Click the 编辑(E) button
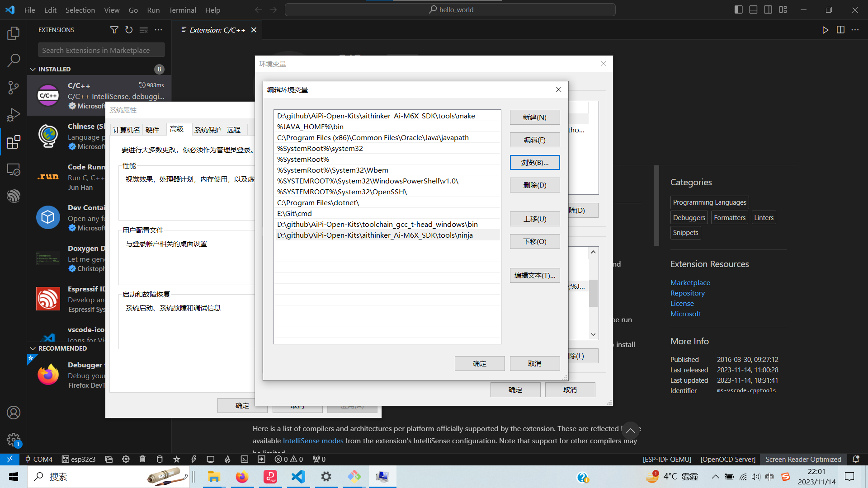868x488 pixels. coord(535,140)
